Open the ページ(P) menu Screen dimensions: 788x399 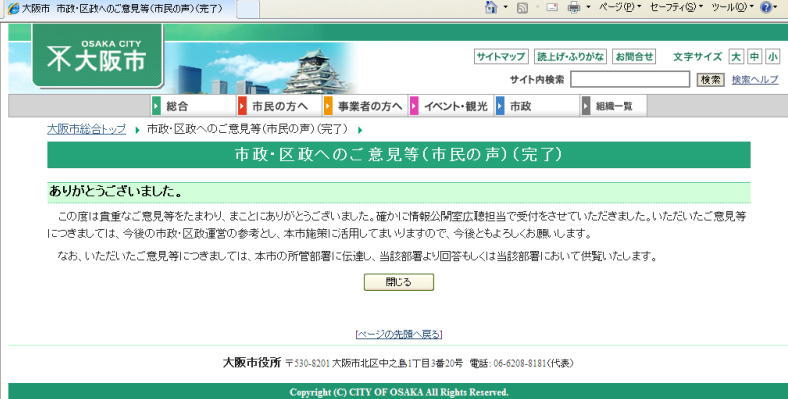[620, 7]
